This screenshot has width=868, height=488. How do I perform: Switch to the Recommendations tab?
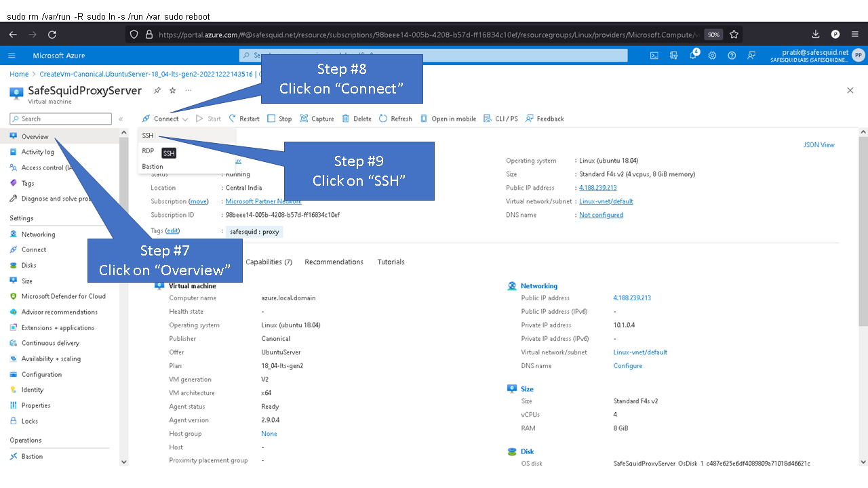point(334,262)
